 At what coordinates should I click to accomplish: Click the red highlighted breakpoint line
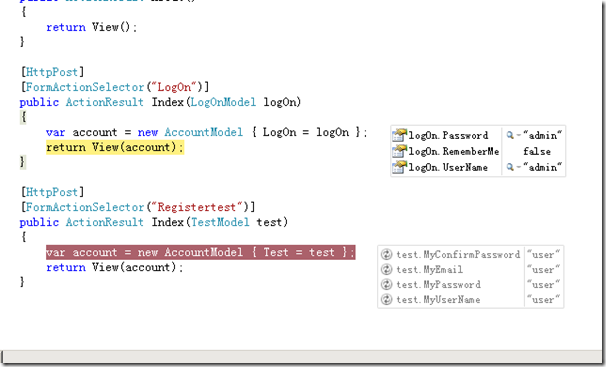point(200,252)
